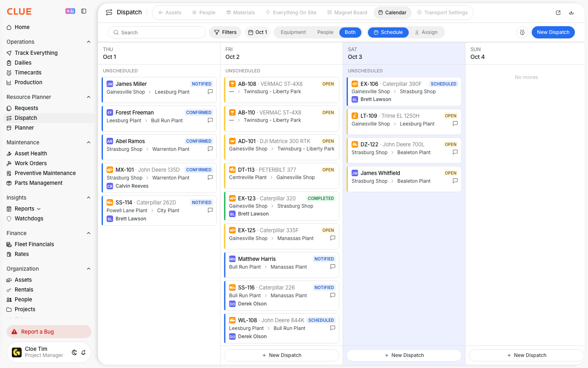Image resolution: width=588 pixels, height=368 pixels.
Task: Switch to Assign mode
Action: [426, 32]
